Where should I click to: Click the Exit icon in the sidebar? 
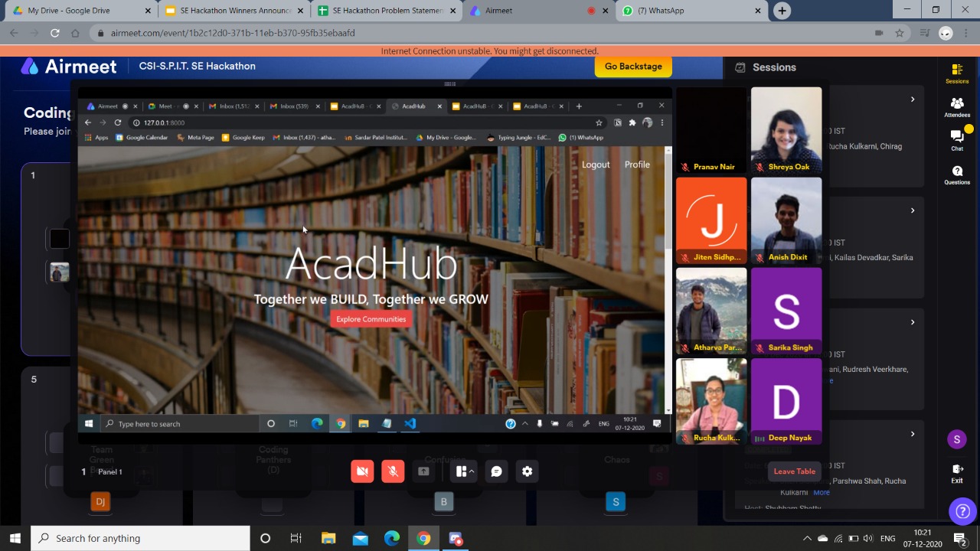(x=957, y=473)
